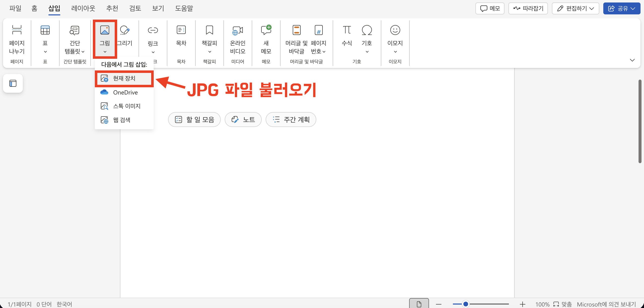Select the 온라인 비디오 tool

coord(237,40)
